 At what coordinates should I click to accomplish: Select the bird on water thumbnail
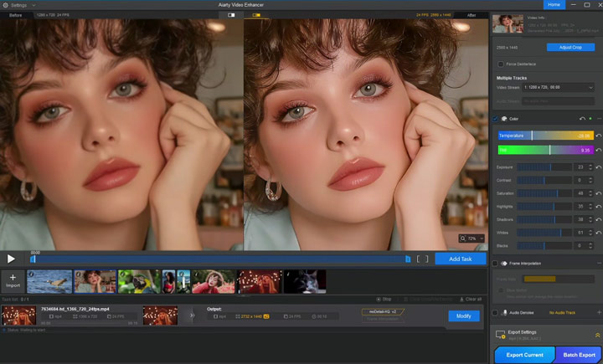pyautogui.click(x=49, y=281)
